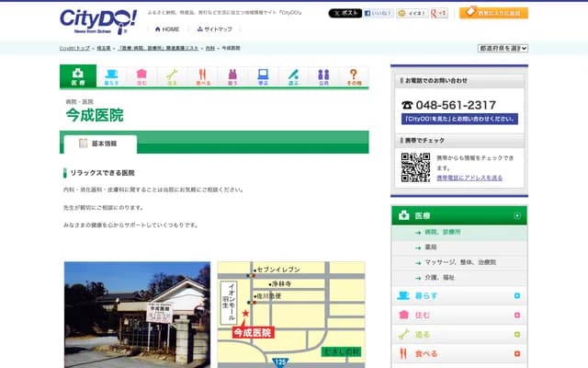Expand the 住む sidebar section

click(x=517, y=315)
